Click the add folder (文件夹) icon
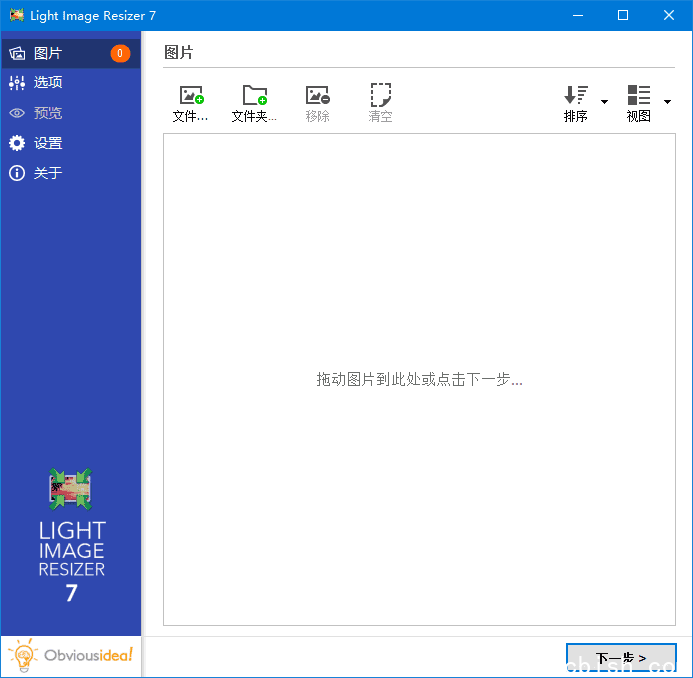693x678 pixels. 254,96
